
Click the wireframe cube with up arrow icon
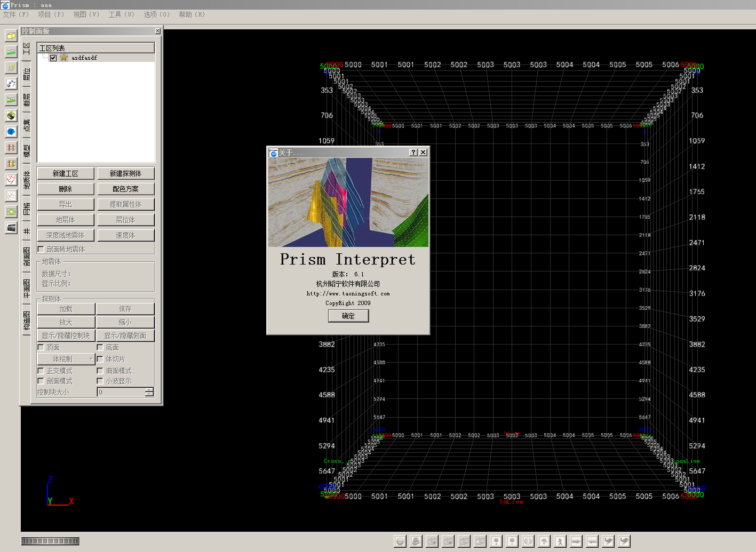point(432,541)
